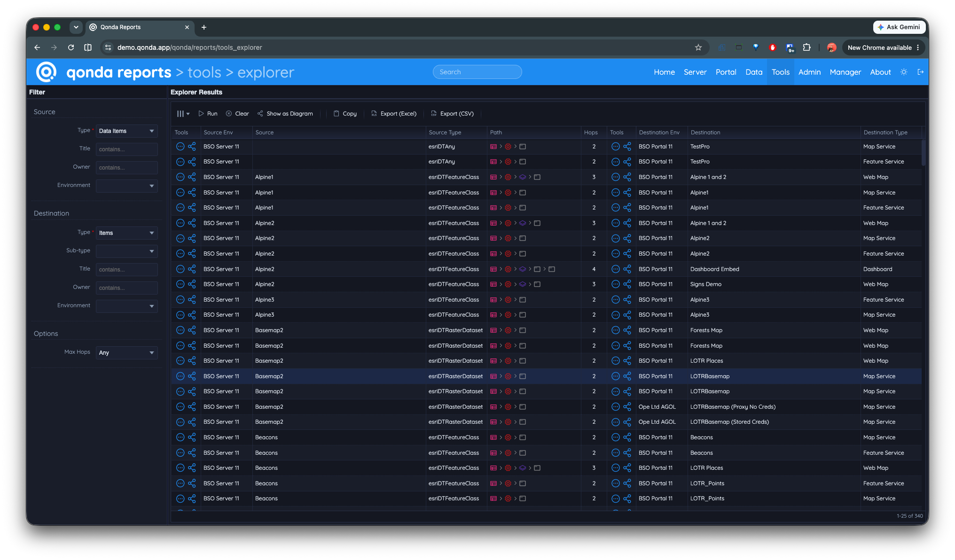Viewport: 955px width, 560px height.
Task: Open the Manager menu
Action: pos(845,72)
